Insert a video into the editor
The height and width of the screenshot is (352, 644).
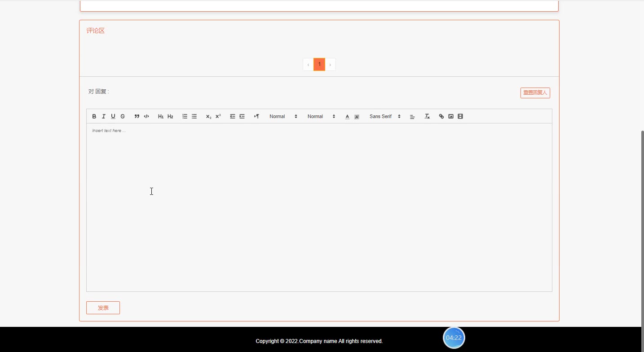[460, 116]
